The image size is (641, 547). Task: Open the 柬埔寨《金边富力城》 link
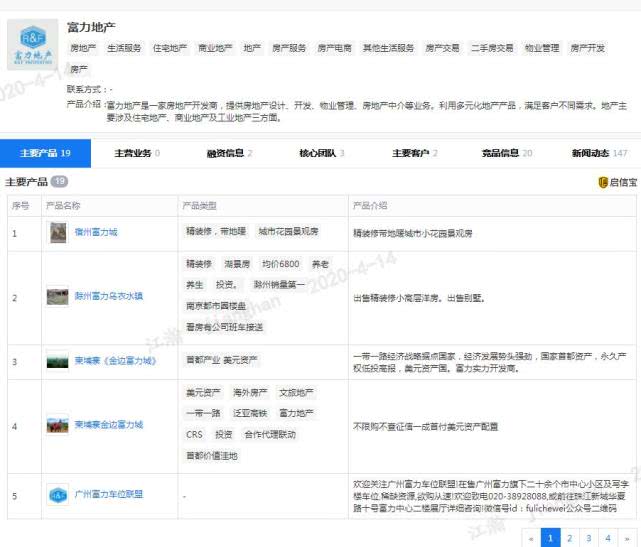(115, 361)
